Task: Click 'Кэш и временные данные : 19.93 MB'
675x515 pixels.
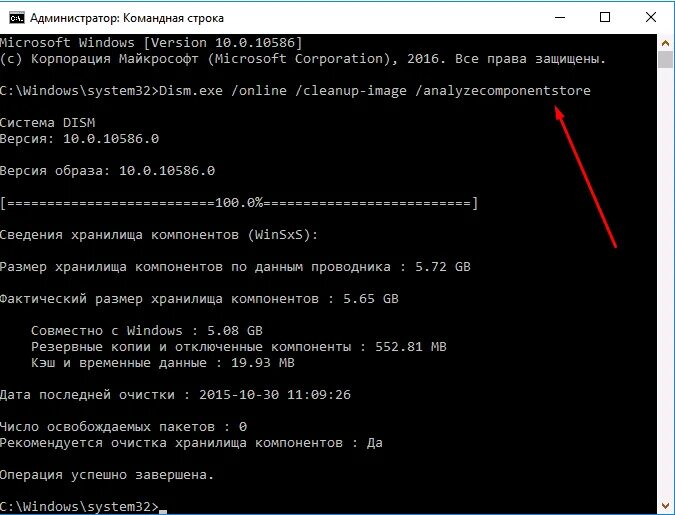Action: coord(163,363)
